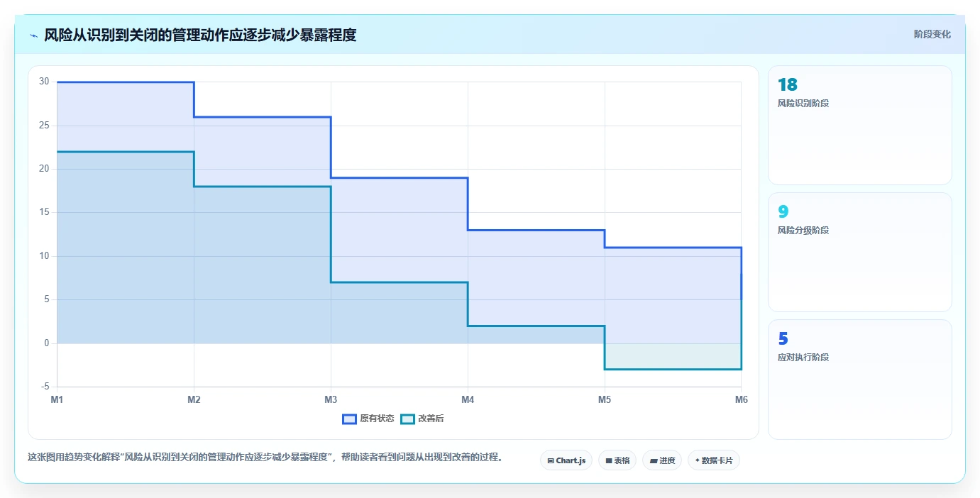This screenshot has height=498, width=980.
Task: Click the M2 x-axis label
Action: point(194,399)
